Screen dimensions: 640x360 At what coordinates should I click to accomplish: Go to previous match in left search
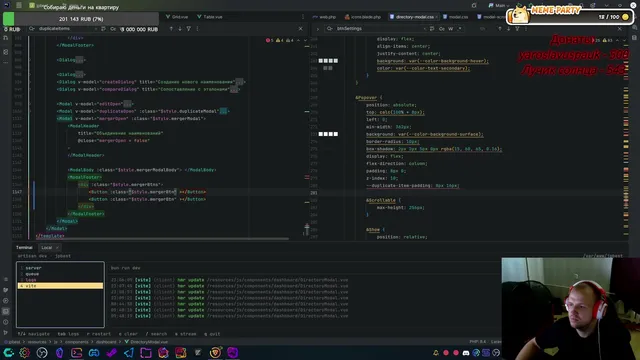[x=171, y=29]
